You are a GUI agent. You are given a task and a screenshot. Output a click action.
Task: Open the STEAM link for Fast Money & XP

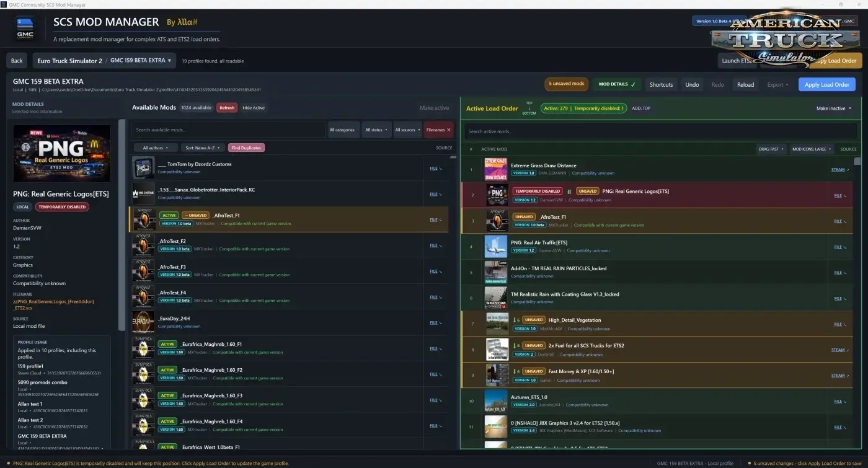839,376
